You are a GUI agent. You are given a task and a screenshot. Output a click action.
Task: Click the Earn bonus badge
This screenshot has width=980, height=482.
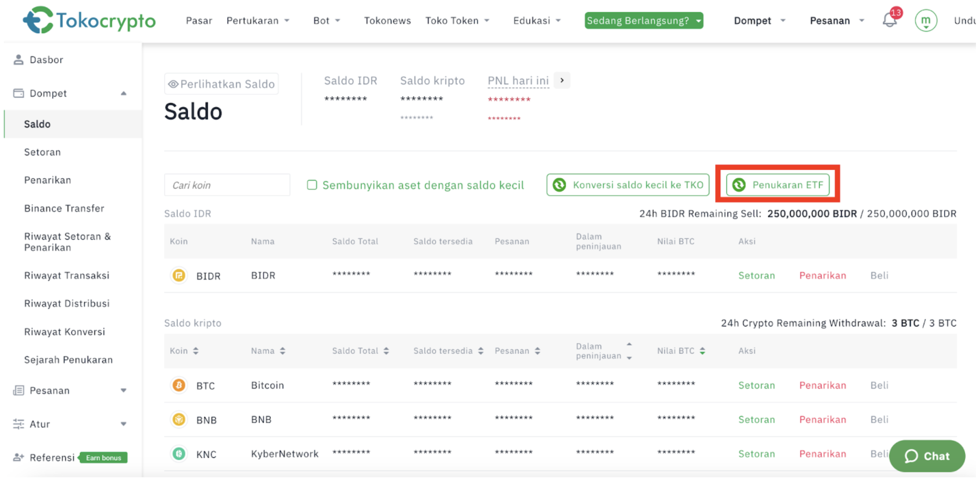[103, 458]
